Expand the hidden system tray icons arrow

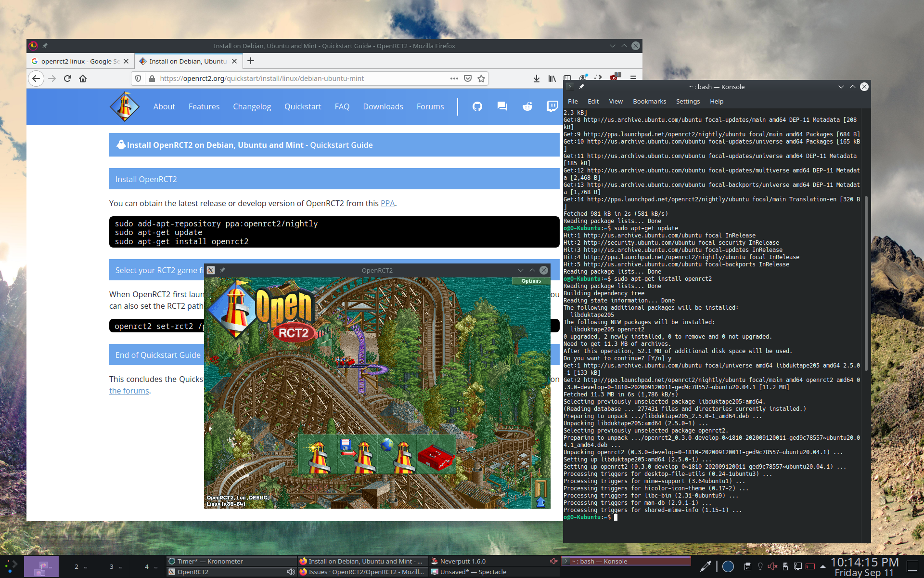(x=822, y=566)
